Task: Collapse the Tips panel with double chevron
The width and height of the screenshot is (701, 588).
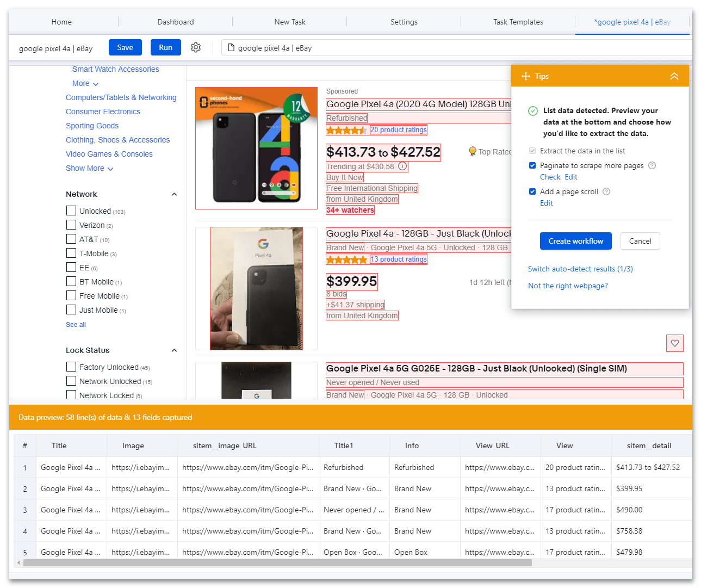Action: (674, 76)
